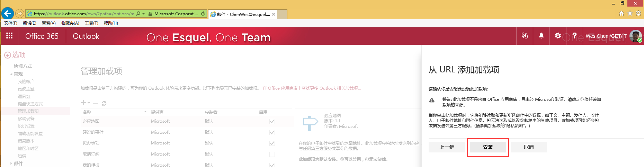The width and height of the screenshot is (644, 167).
Task: Toggle 必应地图 enabled checkbox
Action: (x=272, y=121)
